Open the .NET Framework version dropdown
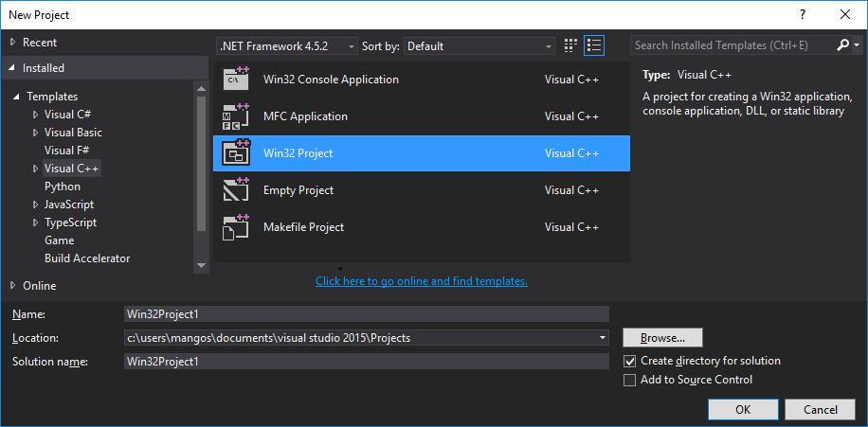The image size is (868, 427). pos(287,46)
